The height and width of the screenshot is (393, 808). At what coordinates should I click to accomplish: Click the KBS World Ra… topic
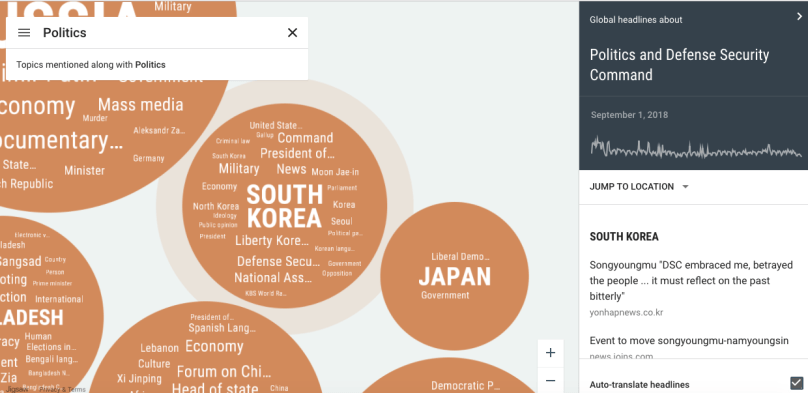pyautogui.click(x=266, y=294)
